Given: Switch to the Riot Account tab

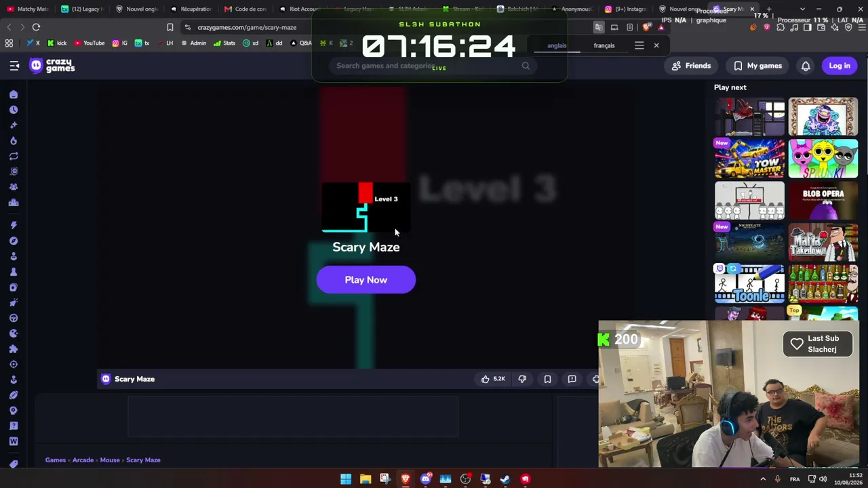Looking at the screenshot, I should click(x=300, y=9).
